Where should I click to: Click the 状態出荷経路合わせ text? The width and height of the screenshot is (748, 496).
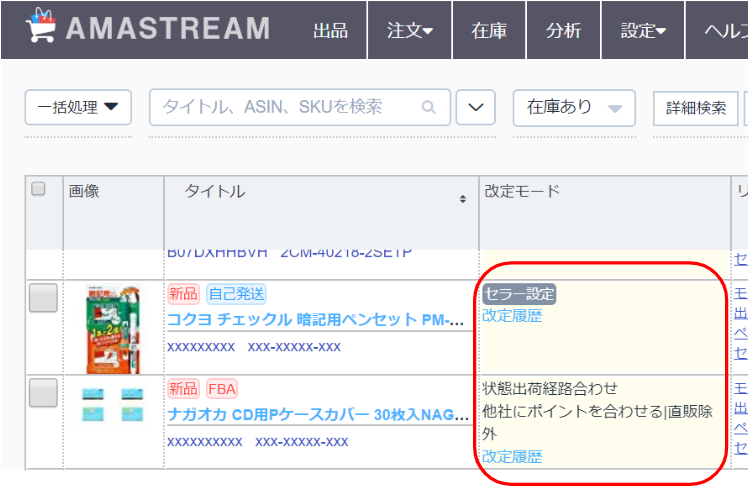(x=550, y=388)
